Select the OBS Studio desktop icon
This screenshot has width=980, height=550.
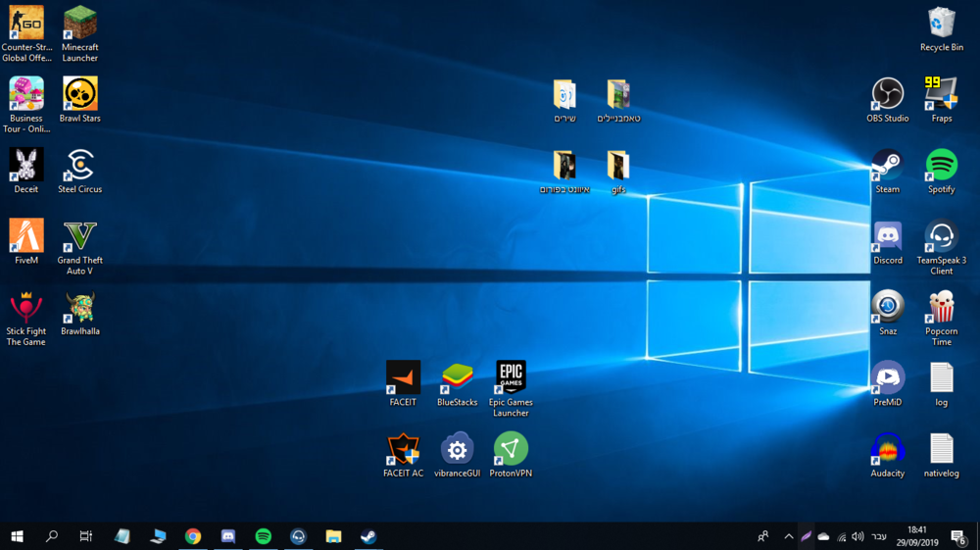click(888, 95)
